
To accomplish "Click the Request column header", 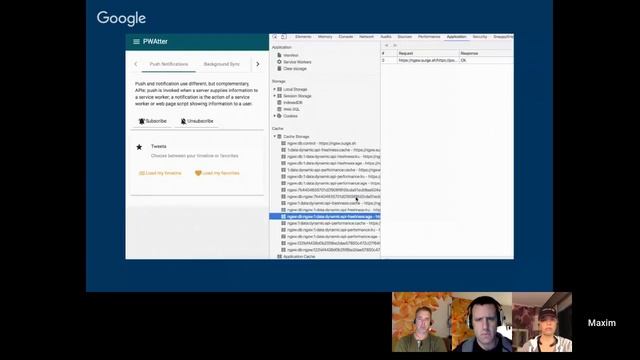I will click(428, 53).
